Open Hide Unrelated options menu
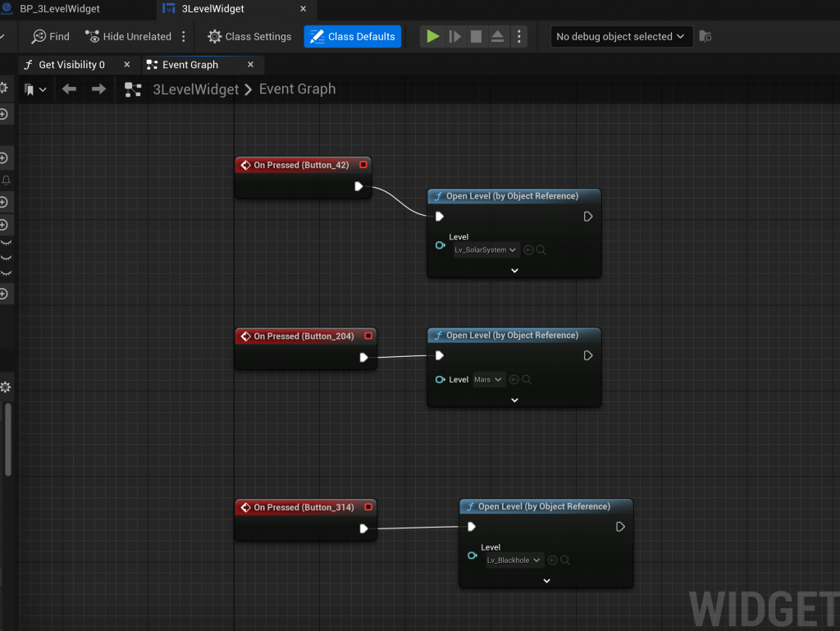840x631 pixels. tap(184, 36)
